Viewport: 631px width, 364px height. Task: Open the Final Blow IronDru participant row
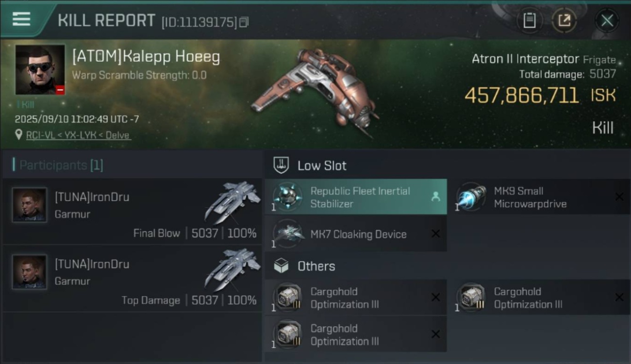click(132, 211)
